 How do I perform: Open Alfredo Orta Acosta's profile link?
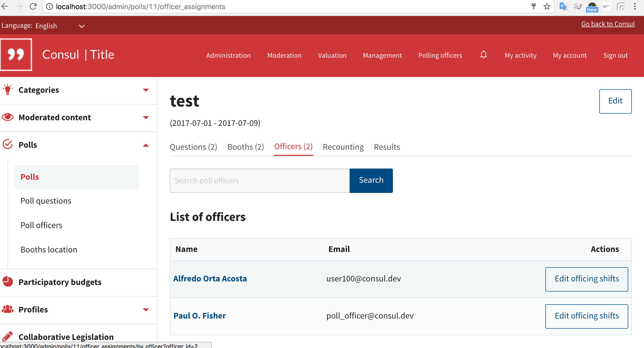[210, 279]
